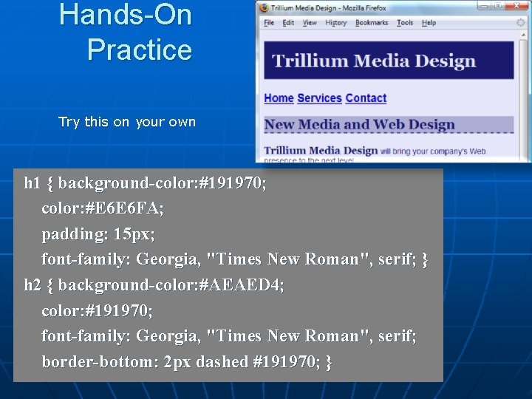Click the Firefox logo icon in title bar
The height and width of the screenshot is (399, 532).
(264, 7)
